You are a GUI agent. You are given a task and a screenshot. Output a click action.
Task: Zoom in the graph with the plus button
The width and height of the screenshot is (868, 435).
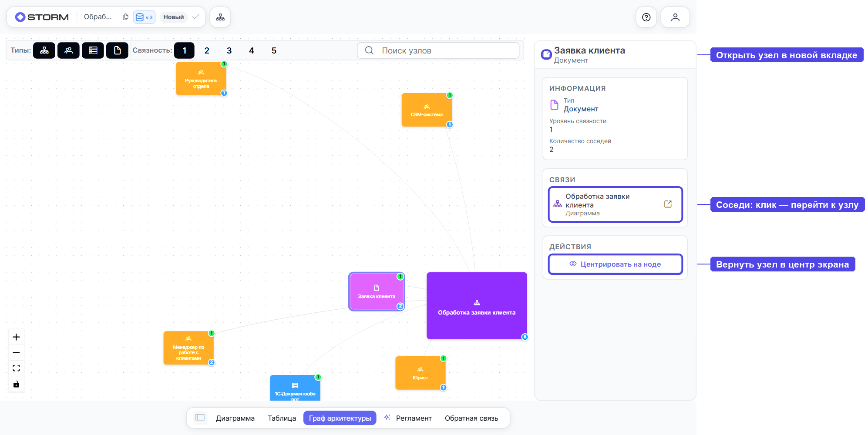tap(16, 337)
